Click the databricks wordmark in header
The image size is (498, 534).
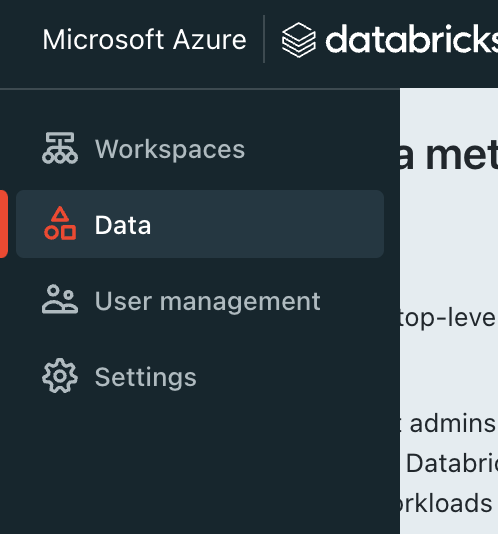pos(412,38)
